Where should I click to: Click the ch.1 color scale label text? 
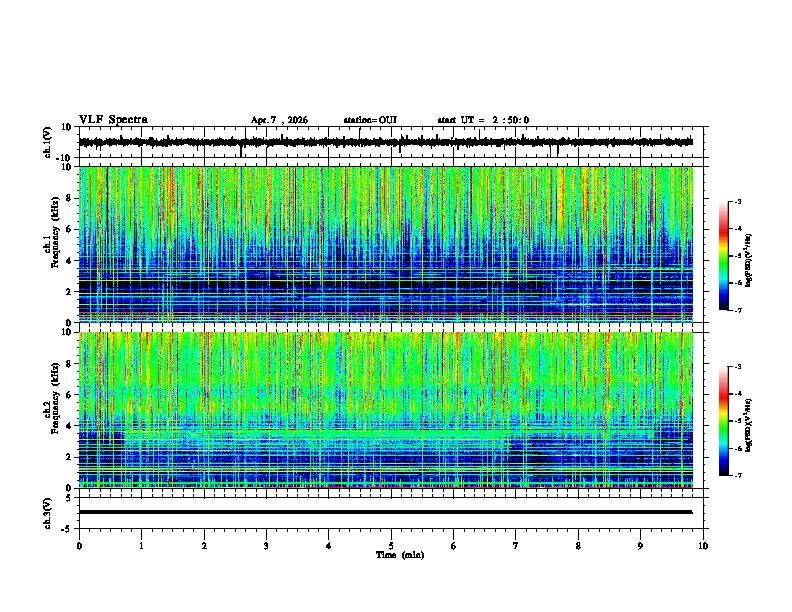(749, 260)
